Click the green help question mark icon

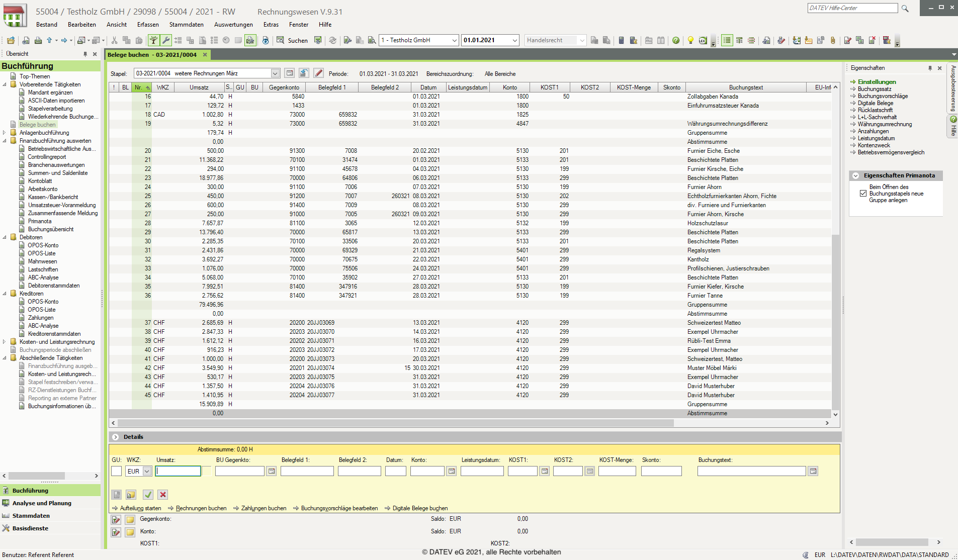[676, 40]
